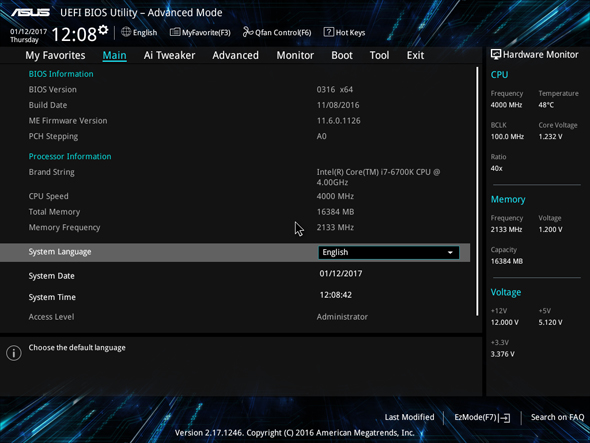Click the EzMode exit arrow icon
Screen dimensions: 590x443
point(506,417)
